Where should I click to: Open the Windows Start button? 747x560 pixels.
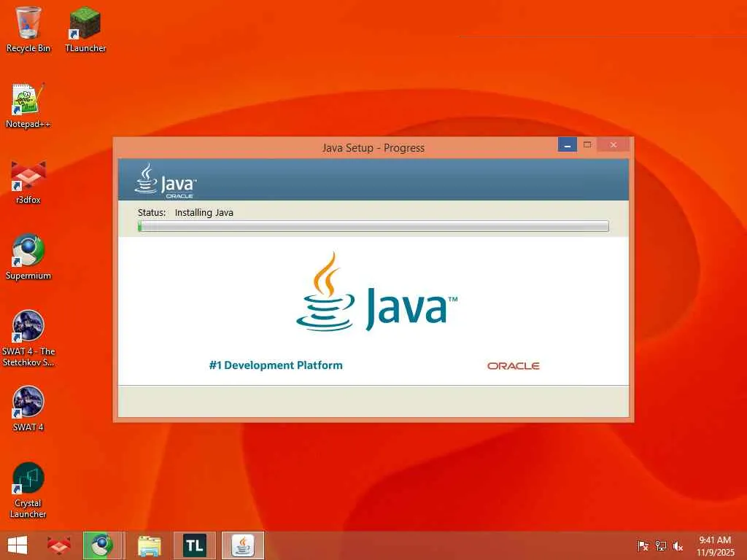click(18, 545)
